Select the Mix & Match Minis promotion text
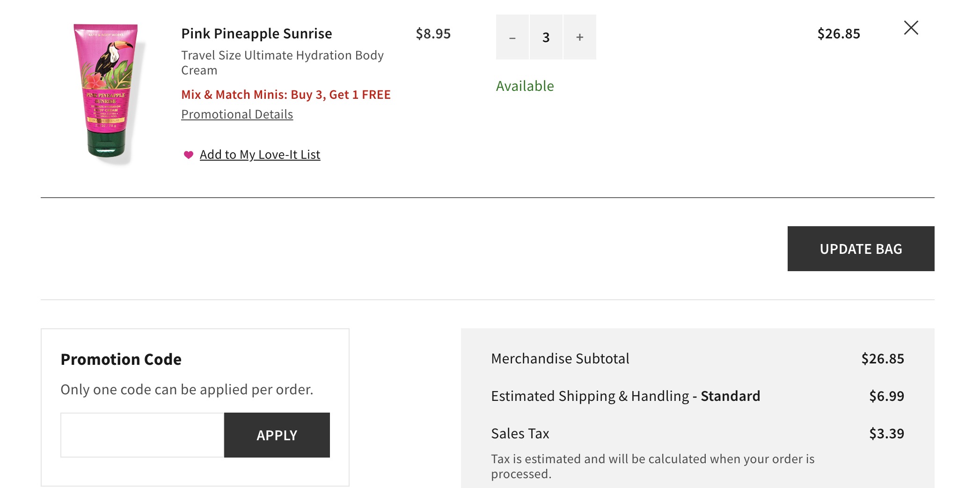 coord(286,94)
